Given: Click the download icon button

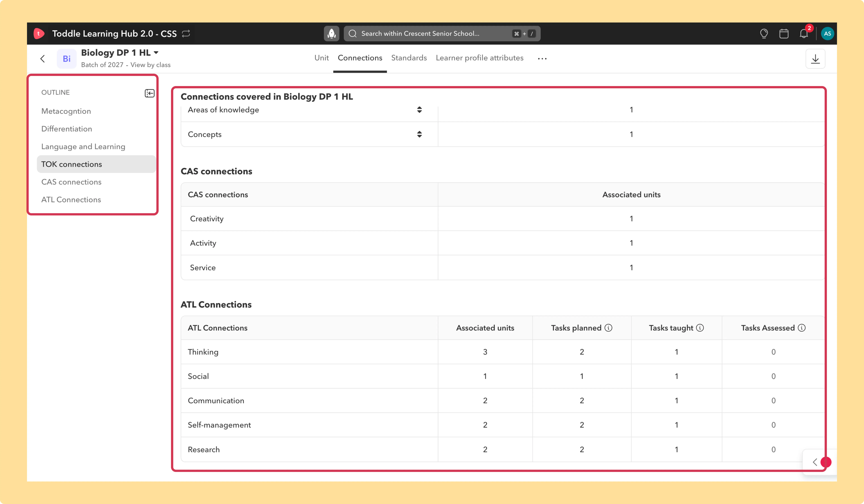Looking at the screenshot, I should pos(815,59).
